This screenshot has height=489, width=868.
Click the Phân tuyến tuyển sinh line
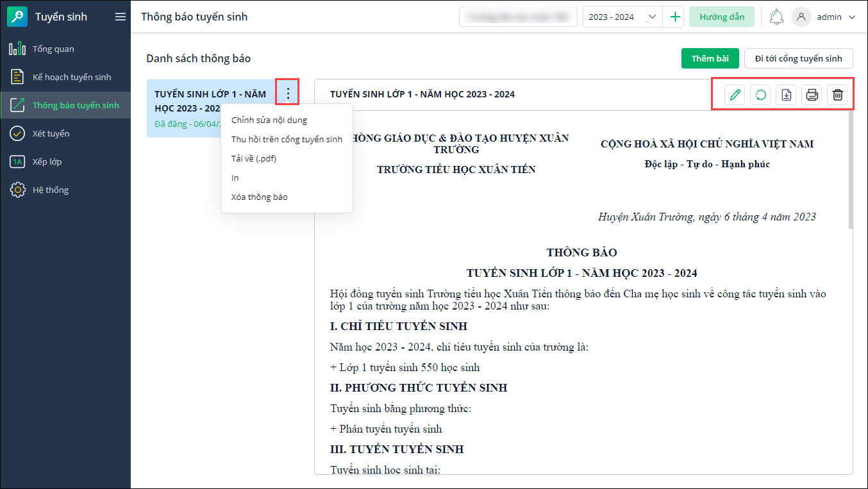[386, 429]
